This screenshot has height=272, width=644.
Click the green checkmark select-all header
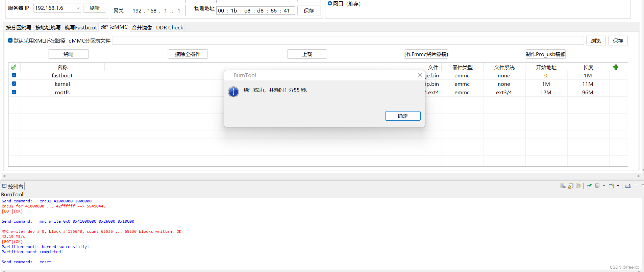point(14,67)
